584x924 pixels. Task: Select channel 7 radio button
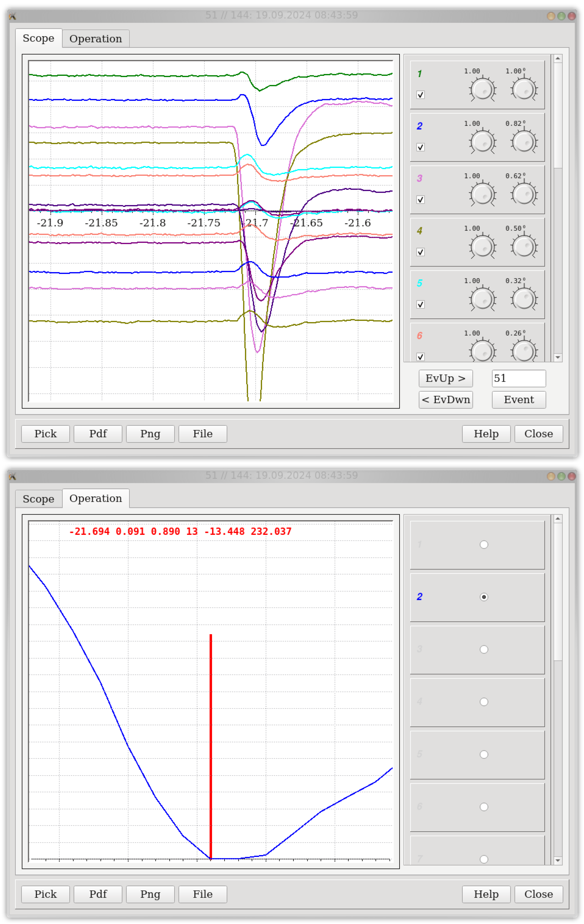[484, 859]
